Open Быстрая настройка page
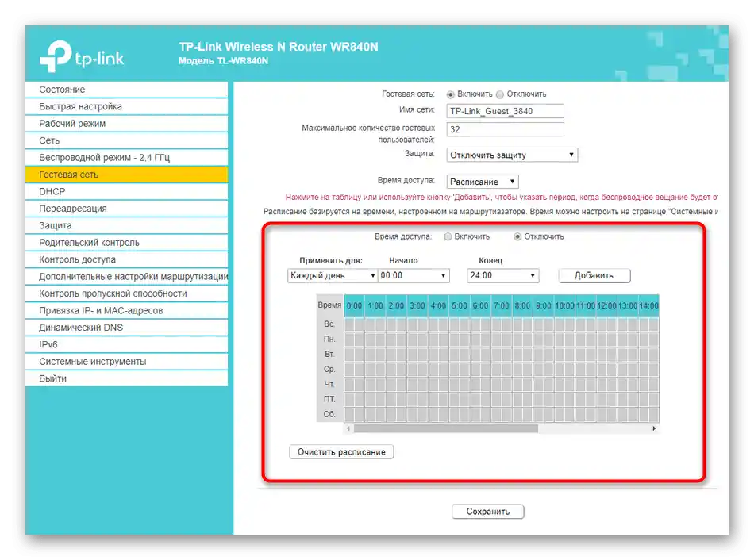The width and height of the screenshot is (754, 560). tap(126, 106)
